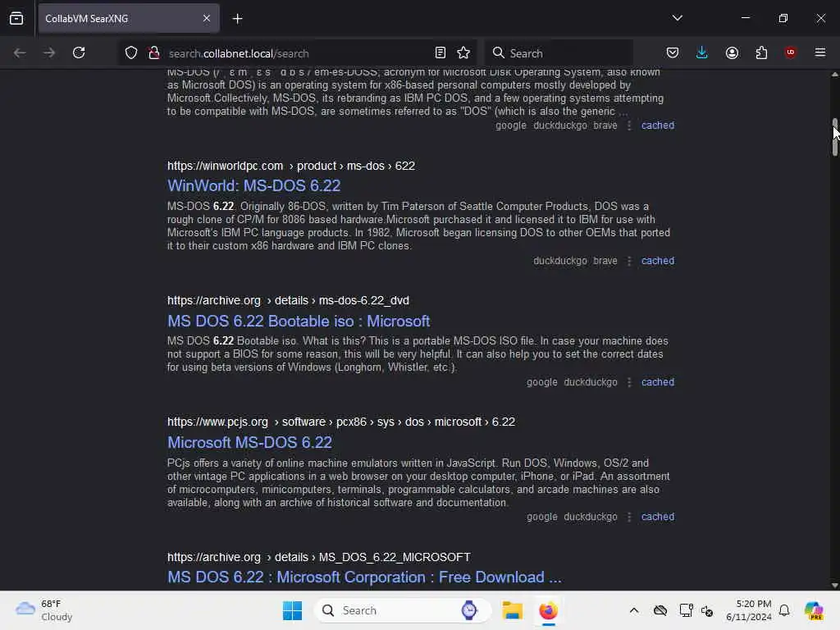Click the page vertical scrollbar thumb
840x630 pixels.
(x=834, y=137)
